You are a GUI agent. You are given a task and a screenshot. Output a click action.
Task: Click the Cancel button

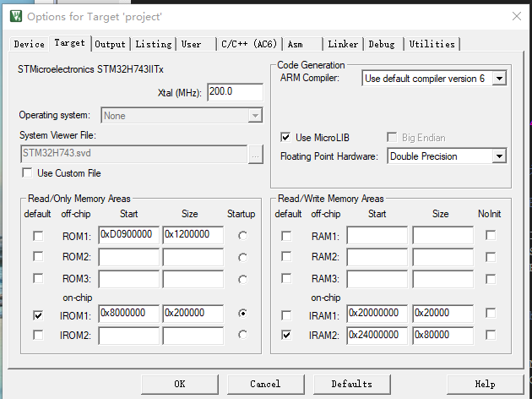point(265,384)
